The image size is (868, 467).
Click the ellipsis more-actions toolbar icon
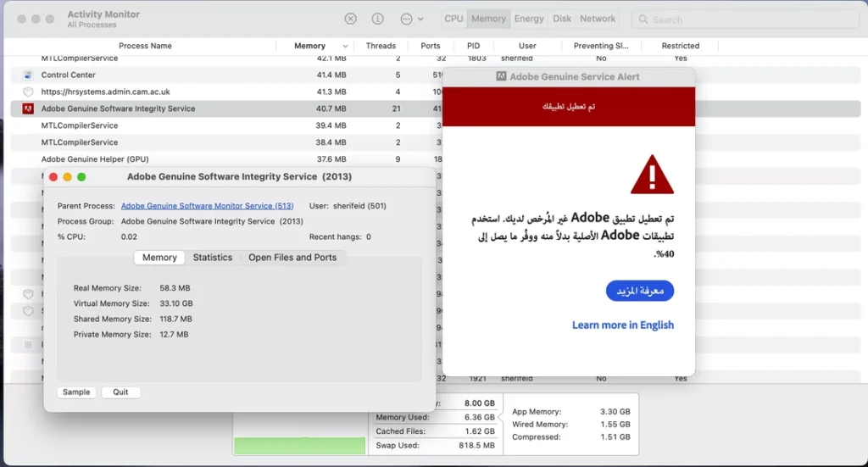coord(406,19)
